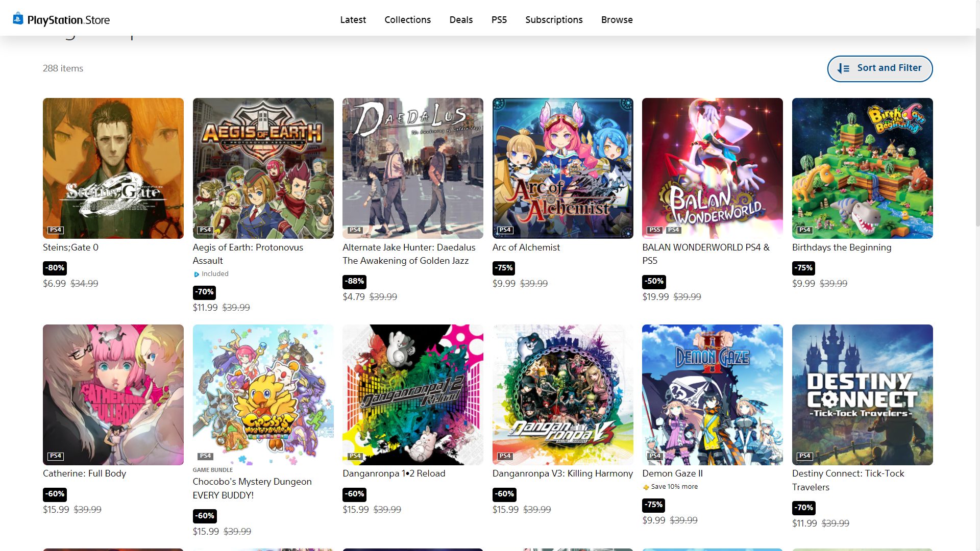
Task: Open the Latest menu
Action: 353,20
